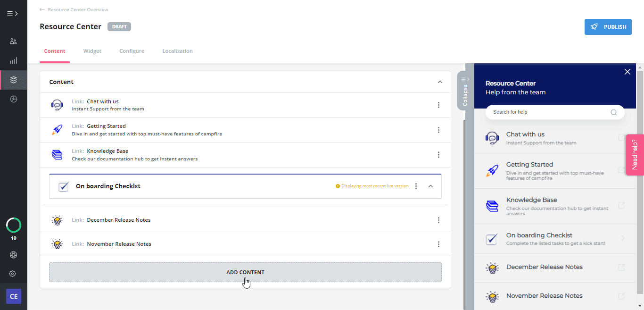The image size is (644, 310).
Task: Collapse the On boarding Checklst card chevron
Action: [430, 186]
